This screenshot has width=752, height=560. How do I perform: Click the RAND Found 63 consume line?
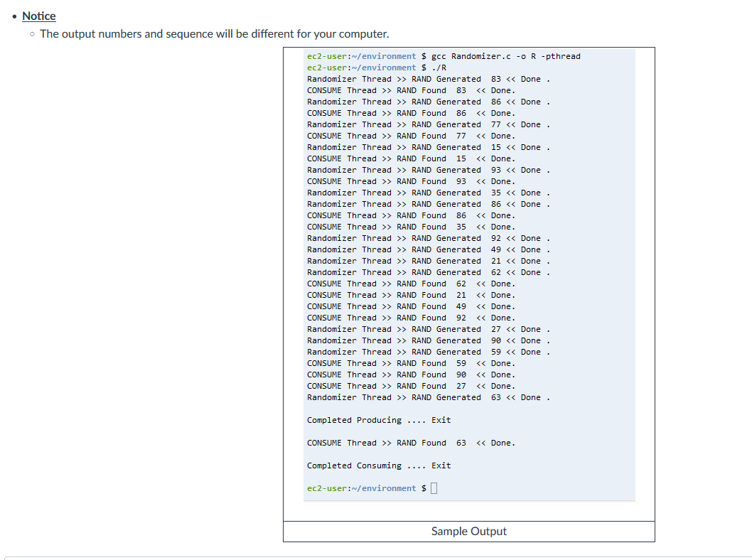pos(412,443)
